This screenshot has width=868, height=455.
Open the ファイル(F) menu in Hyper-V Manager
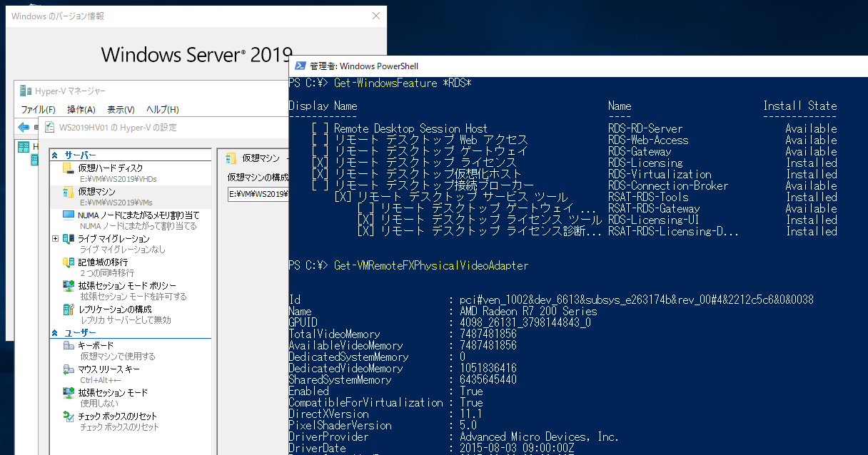(38, 109)
